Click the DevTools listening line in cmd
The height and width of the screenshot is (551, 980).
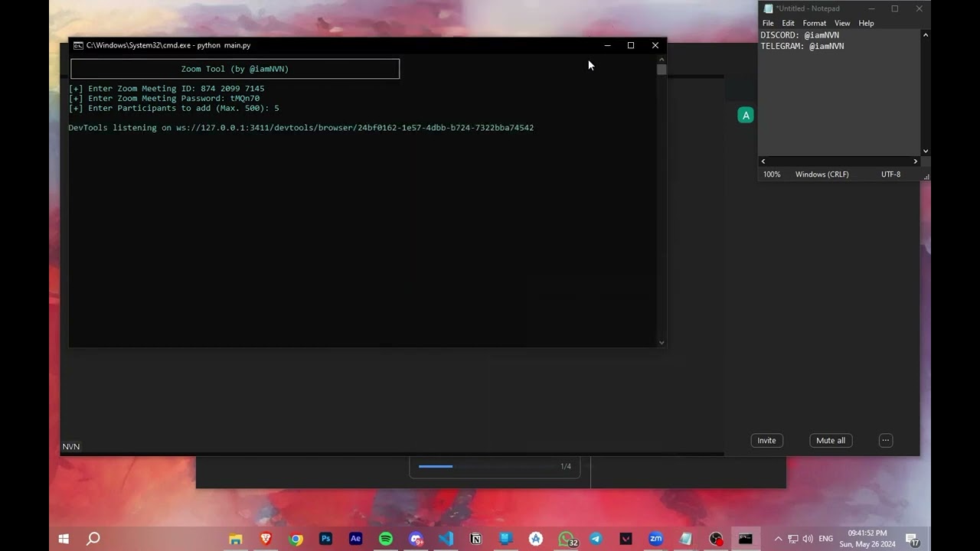click(301, 128)
